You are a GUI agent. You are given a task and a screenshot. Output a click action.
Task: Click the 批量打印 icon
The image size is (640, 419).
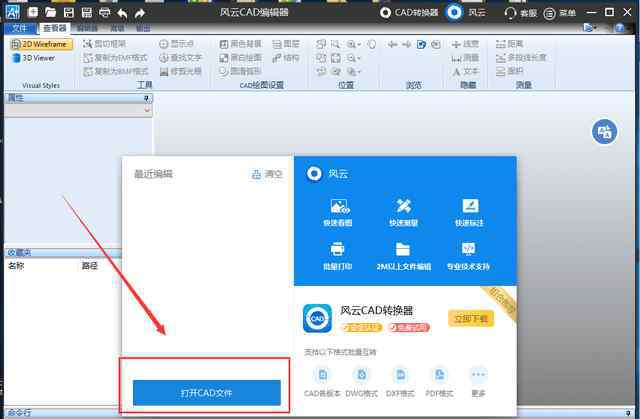click(x=339, y=250)
